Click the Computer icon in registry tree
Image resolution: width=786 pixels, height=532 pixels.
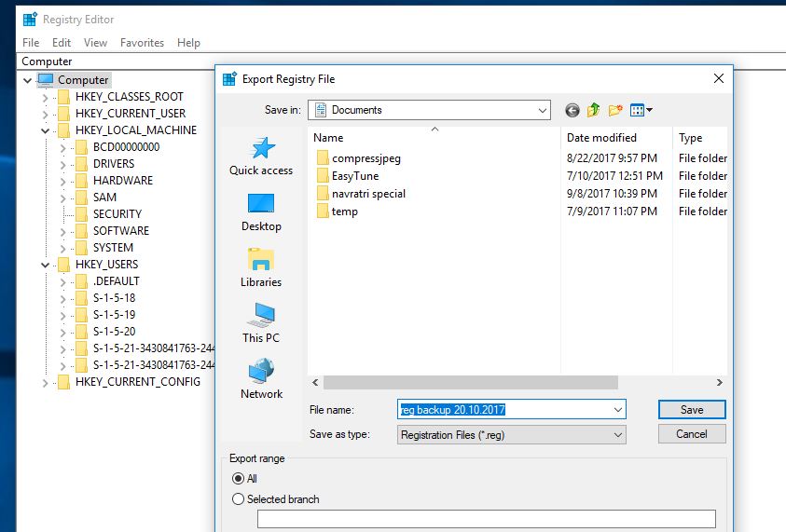46,79
